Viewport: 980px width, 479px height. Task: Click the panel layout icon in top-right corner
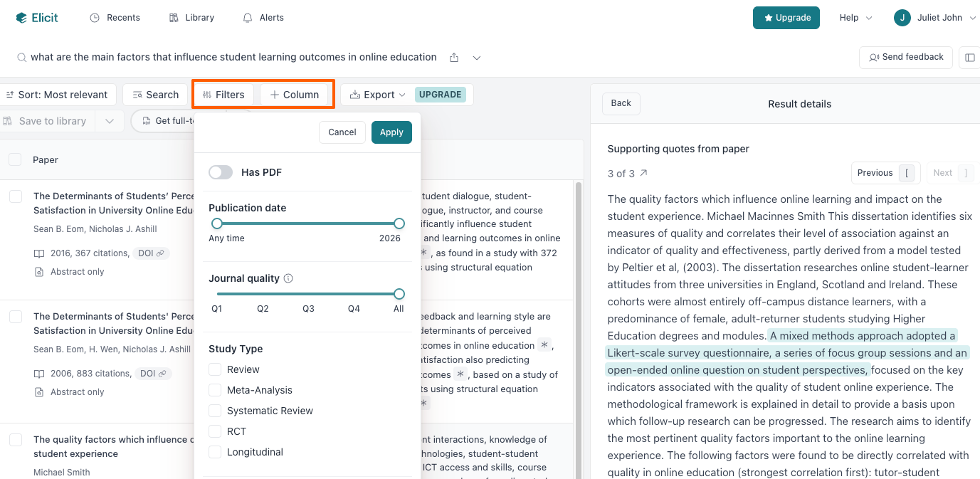coord(969,57)
